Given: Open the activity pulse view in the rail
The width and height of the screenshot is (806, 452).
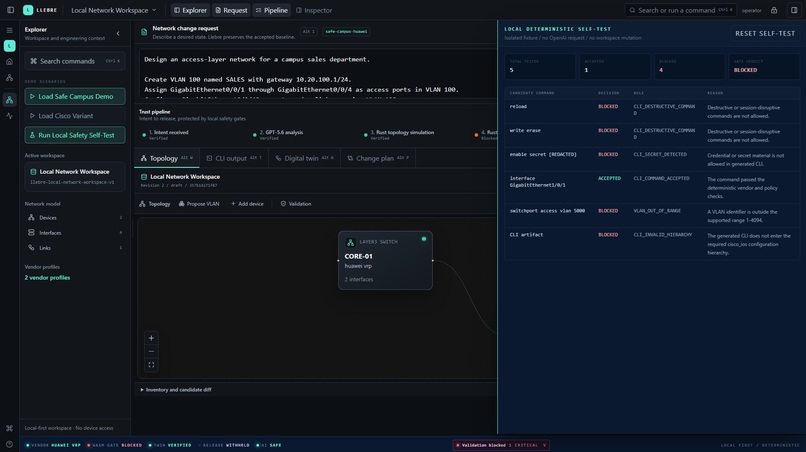Looking at the screenshot, I should click(9, 116).
